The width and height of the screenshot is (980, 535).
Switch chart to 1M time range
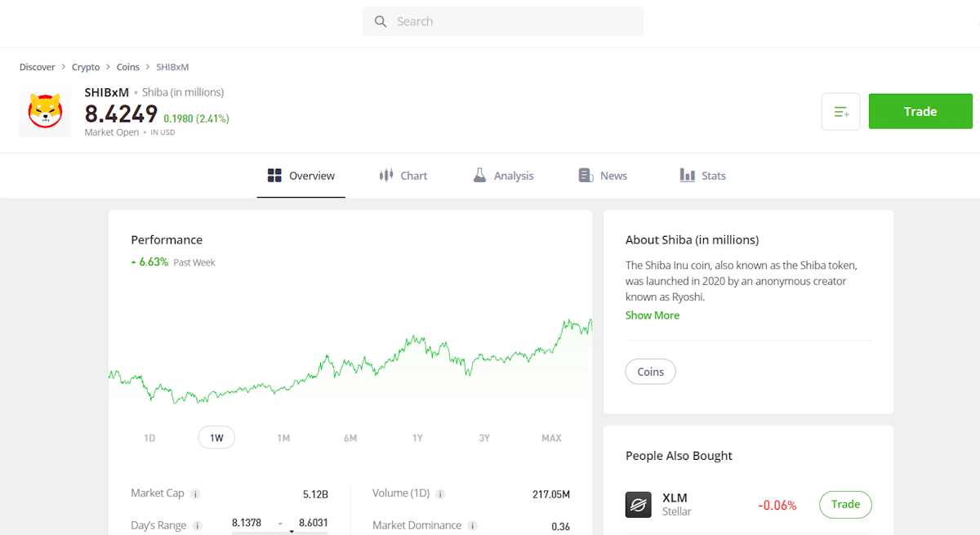coord(283,437)
